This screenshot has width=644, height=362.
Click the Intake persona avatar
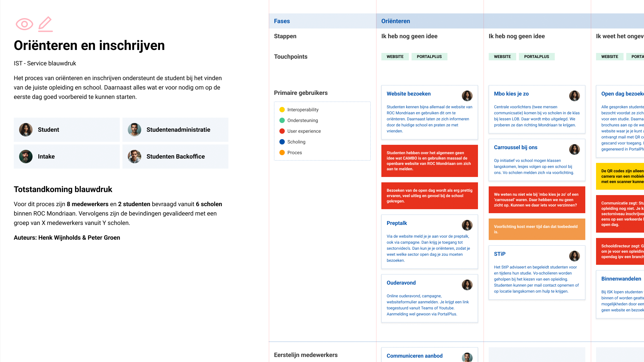click(x=26, y=157)
